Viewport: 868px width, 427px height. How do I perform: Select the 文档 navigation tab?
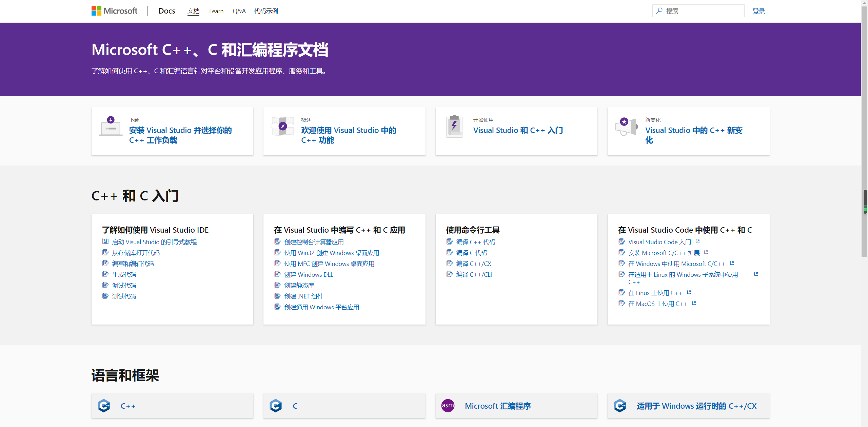click(193, 11)
